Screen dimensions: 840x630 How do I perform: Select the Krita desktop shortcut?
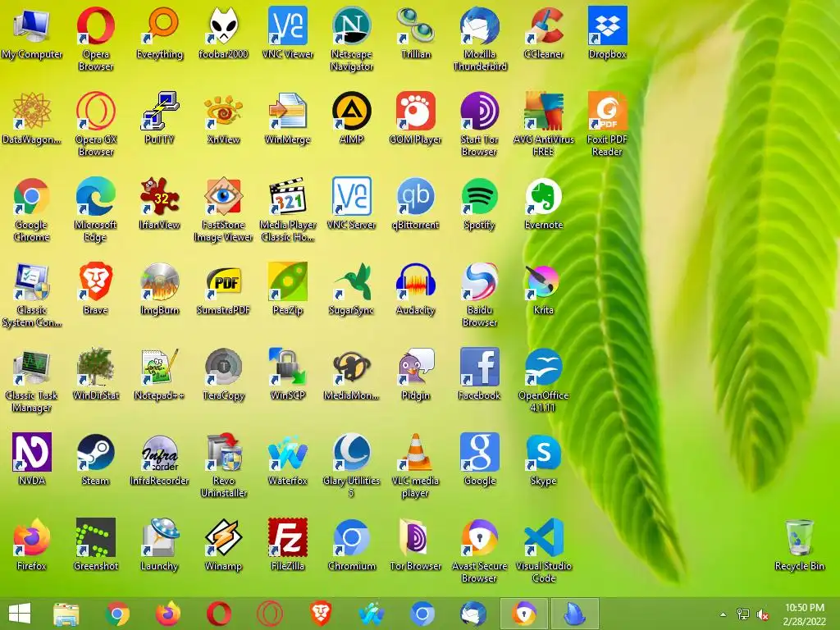click(544, 289)
